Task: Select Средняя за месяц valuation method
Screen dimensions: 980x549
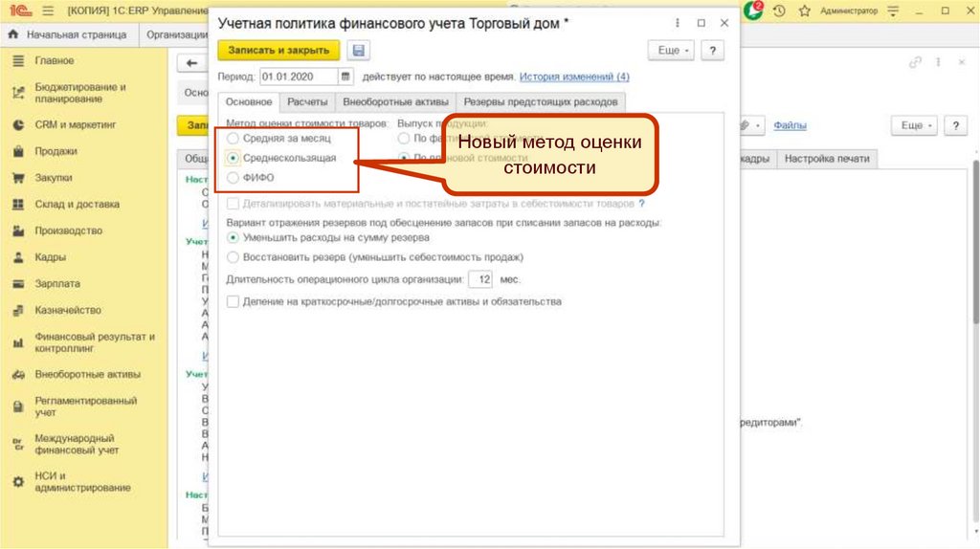Action: coord(233,138)
